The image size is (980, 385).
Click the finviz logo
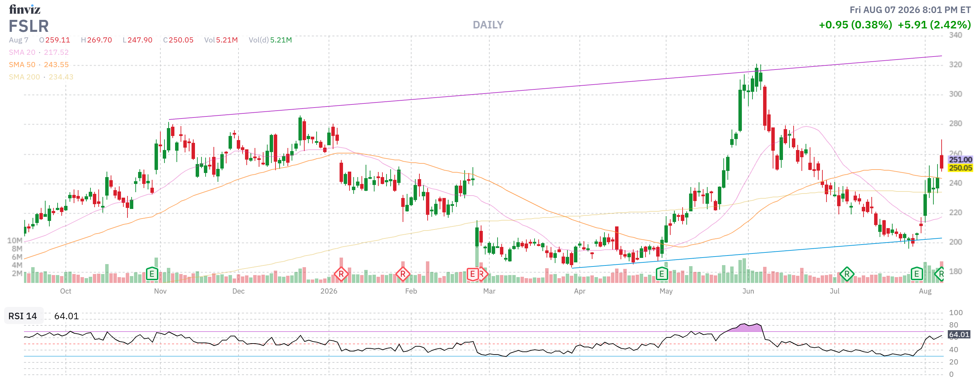click(x=25, y=9)
